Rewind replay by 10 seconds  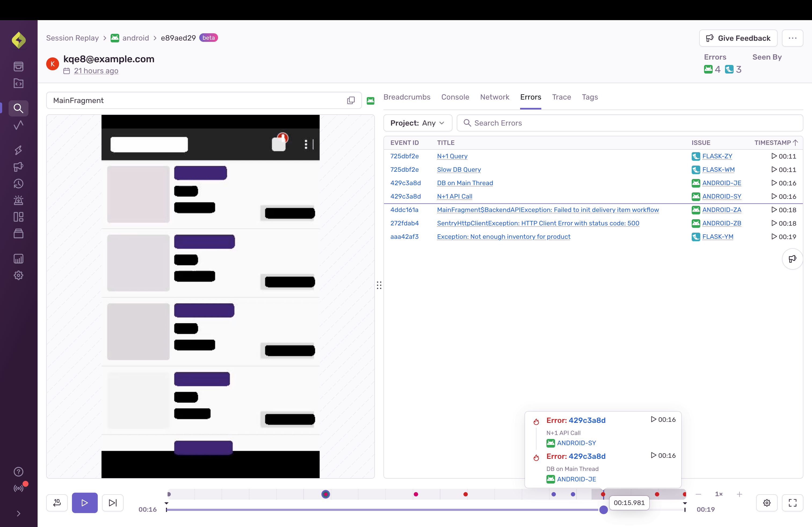57,503
